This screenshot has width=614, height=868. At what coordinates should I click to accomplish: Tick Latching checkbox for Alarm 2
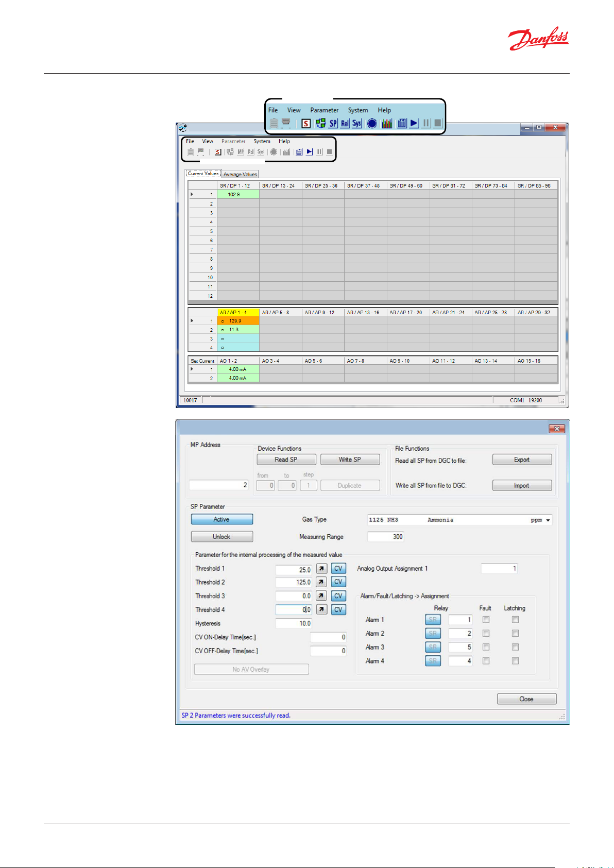point(516,634)
